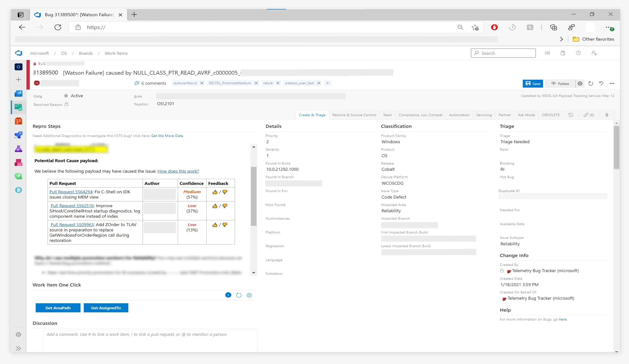Open Pull Request 5509963 link
The width and height of the screenshot is (629, 364).
pos(72,225)
